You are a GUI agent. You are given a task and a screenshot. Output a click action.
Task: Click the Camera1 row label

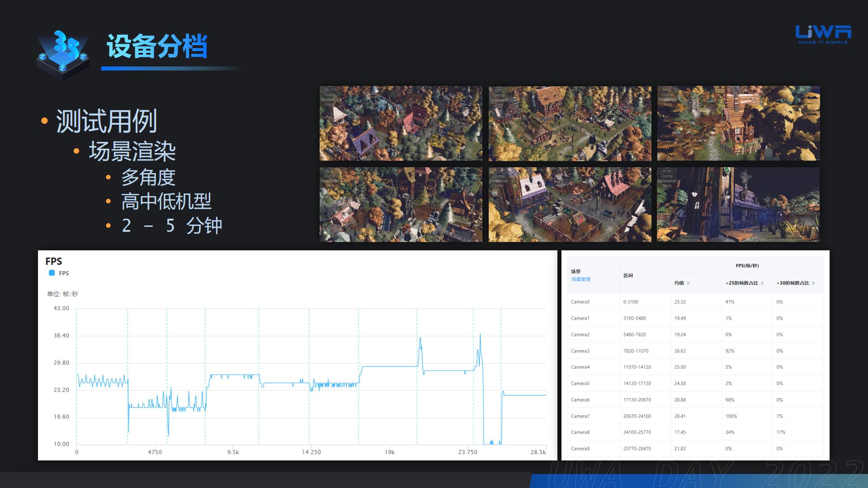[580, 318]
